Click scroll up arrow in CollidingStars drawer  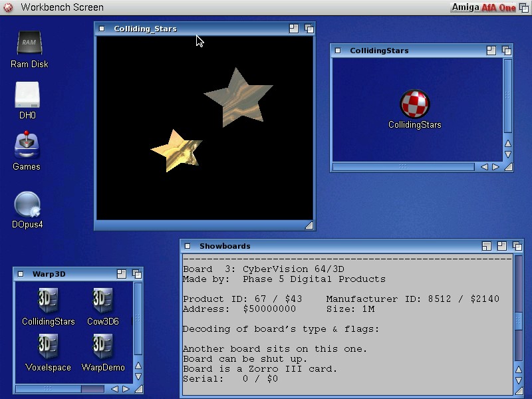508,144
